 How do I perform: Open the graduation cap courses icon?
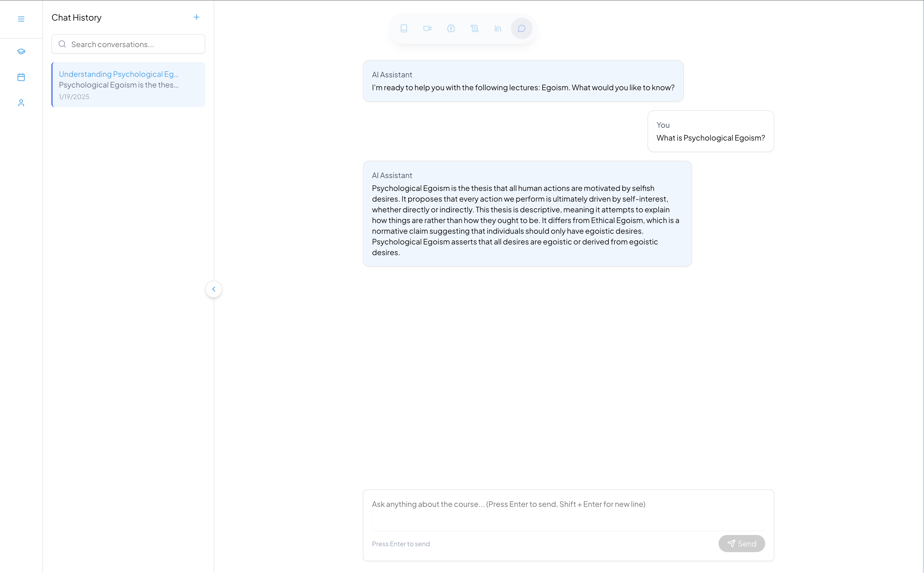[x=21, y=51]
